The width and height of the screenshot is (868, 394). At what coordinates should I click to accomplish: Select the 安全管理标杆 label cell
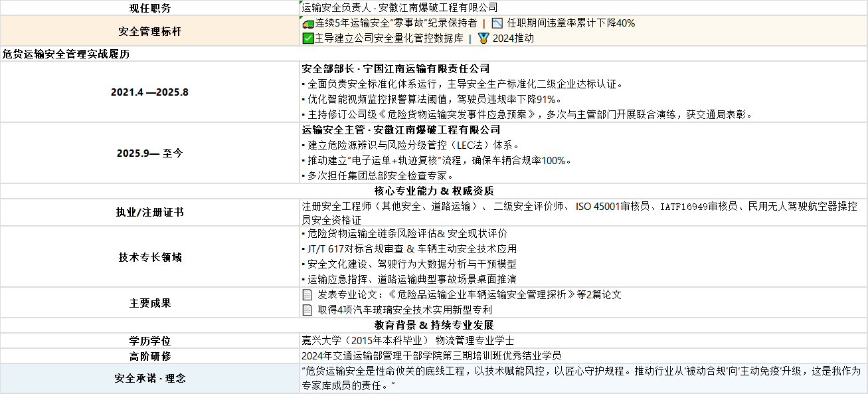click(x=149, y=31)
